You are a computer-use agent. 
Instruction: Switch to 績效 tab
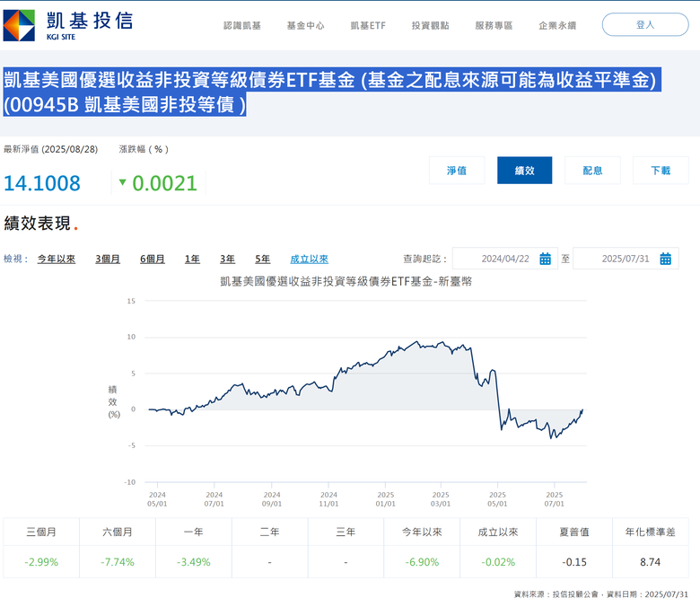pos(525,171)
